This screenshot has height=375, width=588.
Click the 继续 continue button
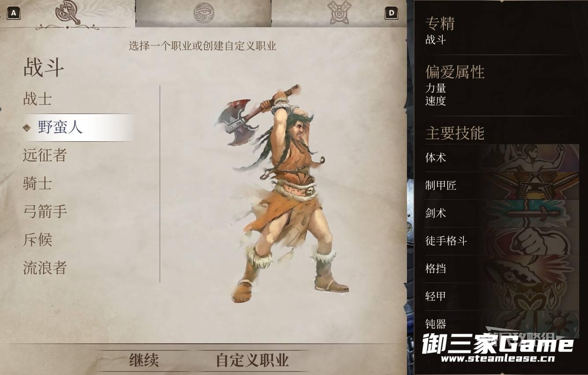click(144, 360)
